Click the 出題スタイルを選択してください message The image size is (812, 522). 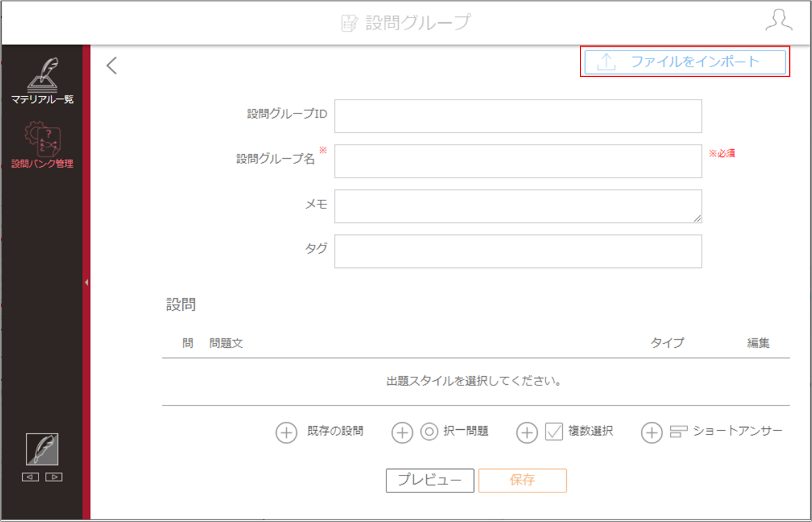(x=474, y=381)
